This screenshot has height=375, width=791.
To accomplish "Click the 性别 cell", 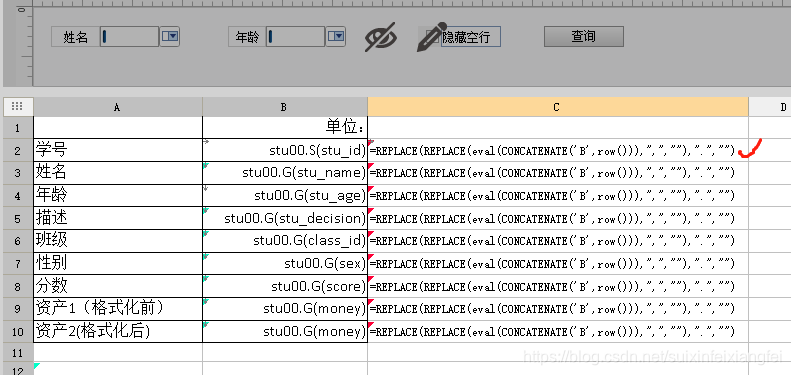I will click(x=118, y=264).
